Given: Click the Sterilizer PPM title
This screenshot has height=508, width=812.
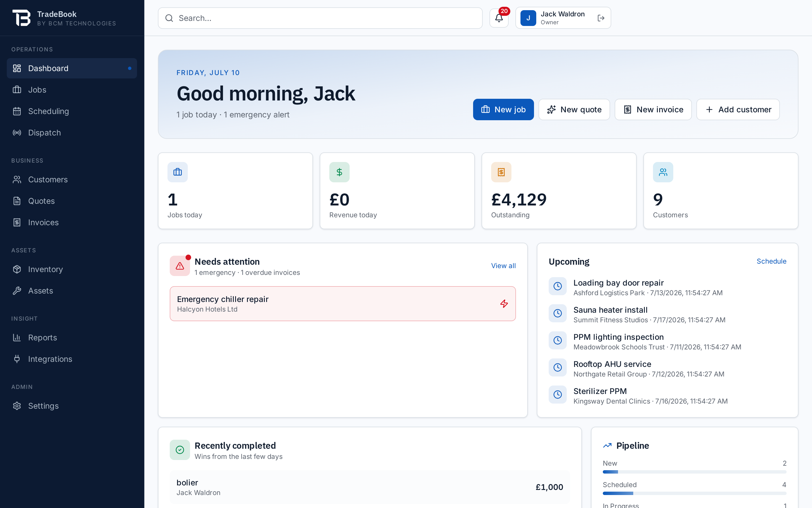Looking at the screenshot, I should [600, 391].
